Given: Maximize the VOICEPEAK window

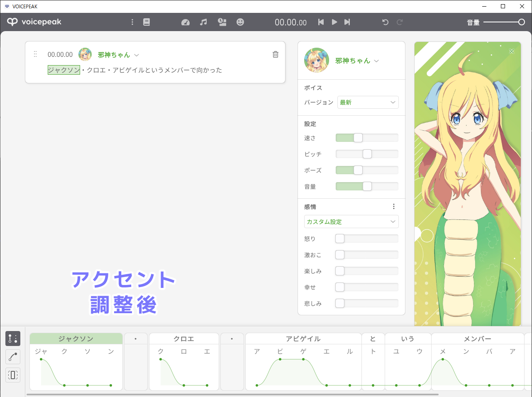Looking at the screenshot, I should (x=503, y=6).
